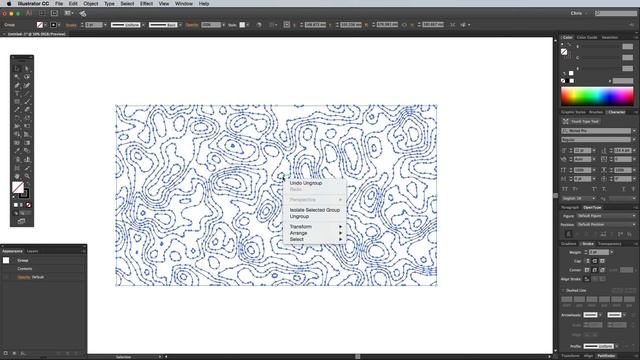
Task: Click the Touch Type Tool button
Action: coord(580,121)
